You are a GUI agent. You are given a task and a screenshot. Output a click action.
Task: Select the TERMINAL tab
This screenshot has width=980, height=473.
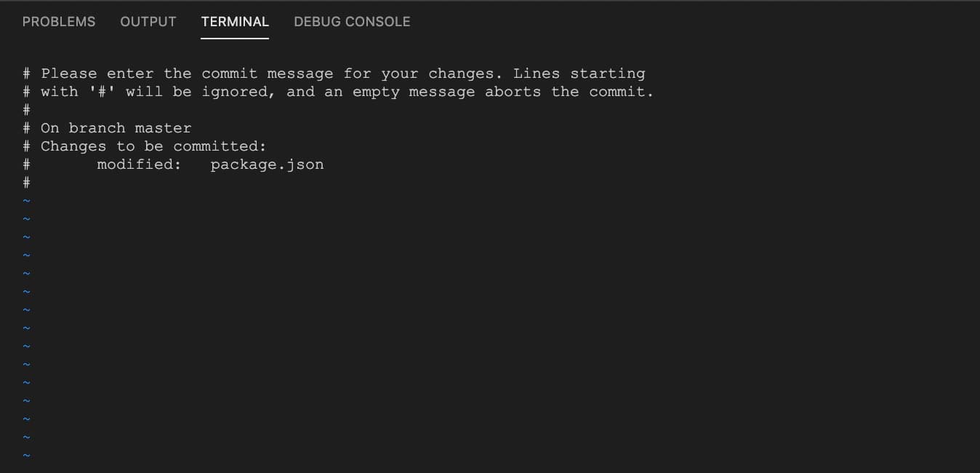point(235,22)
